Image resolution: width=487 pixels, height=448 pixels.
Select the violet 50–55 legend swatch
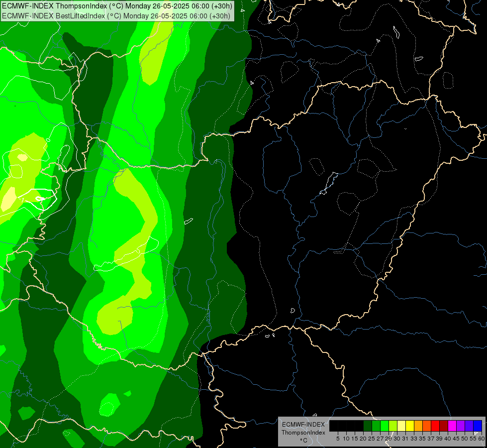pos(469,426)
